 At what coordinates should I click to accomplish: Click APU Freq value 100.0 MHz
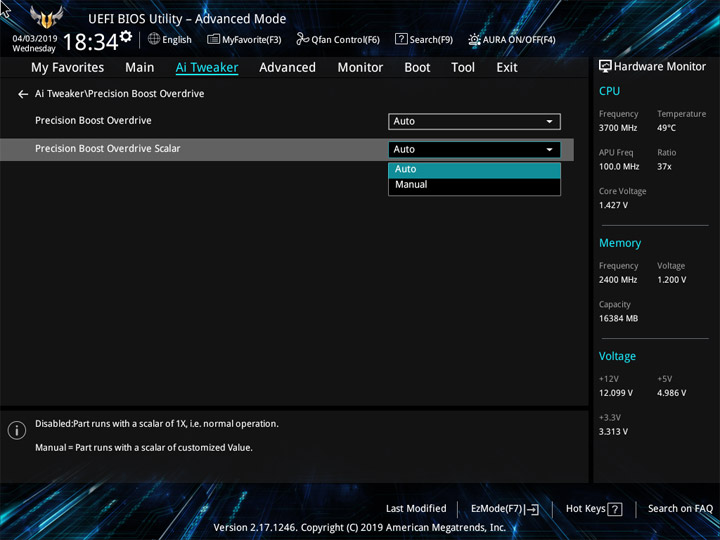click(619, 167)
